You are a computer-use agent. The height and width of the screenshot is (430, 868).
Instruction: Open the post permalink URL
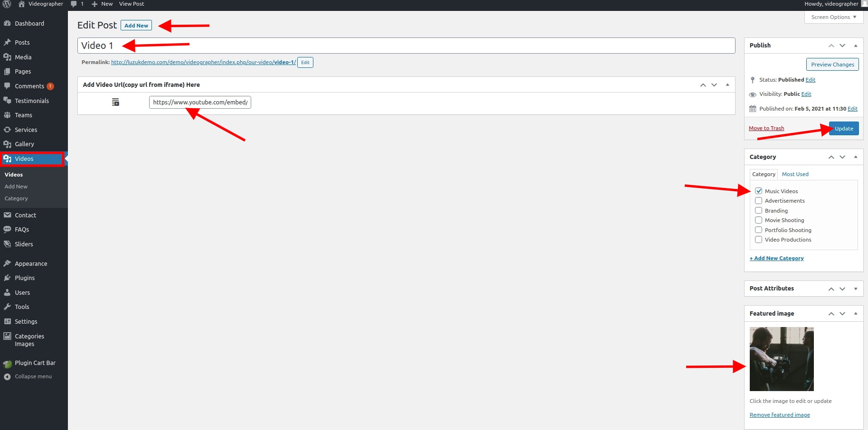(203, 62)
